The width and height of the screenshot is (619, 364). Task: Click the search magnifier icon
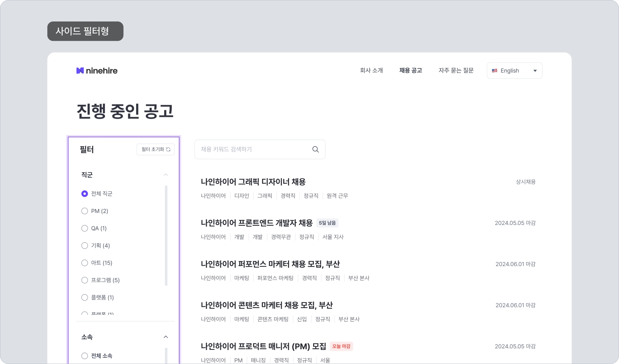pos(316,149)
